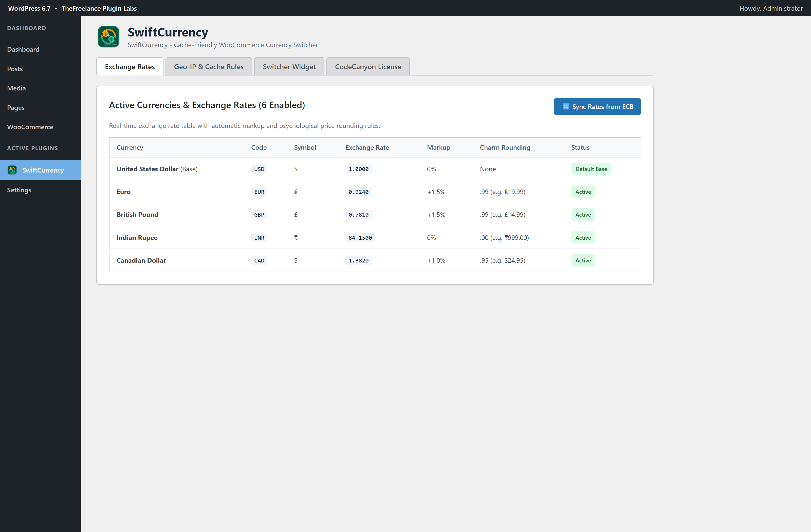
Task: Click the CAD code badge
Action: click(259, 260)
